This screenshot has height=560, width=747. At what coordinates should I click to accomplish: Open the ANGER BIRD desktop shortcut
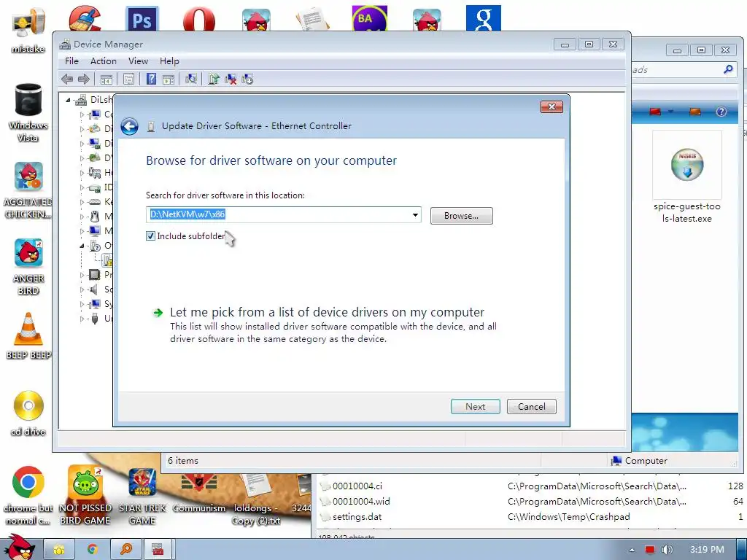28,265
